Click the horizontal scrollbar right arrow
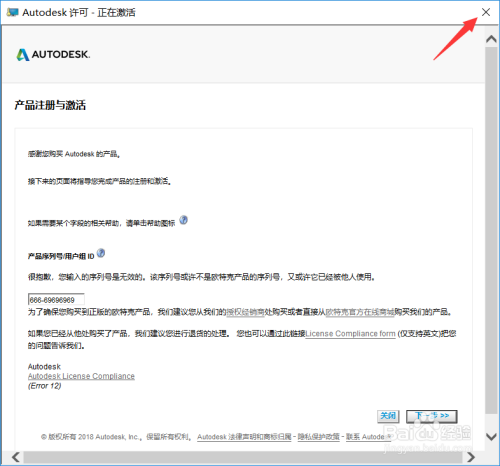Screen dimensions: 500x466 coord(471,457)
